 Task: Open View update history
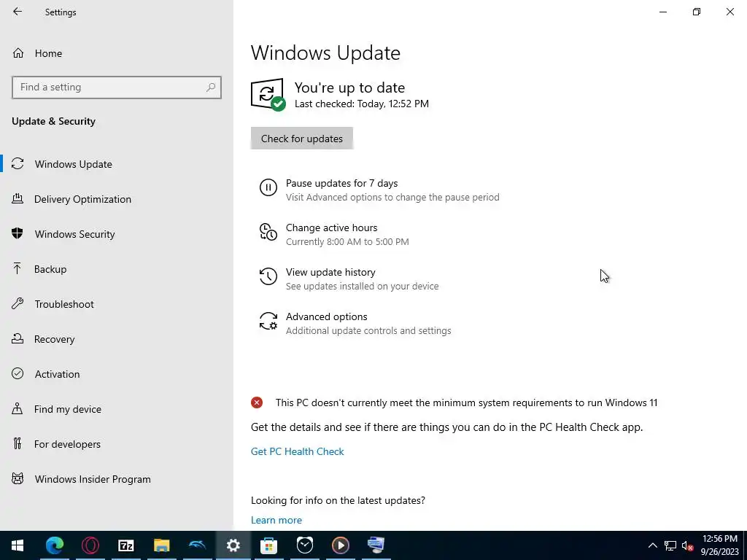pos(330,273)
